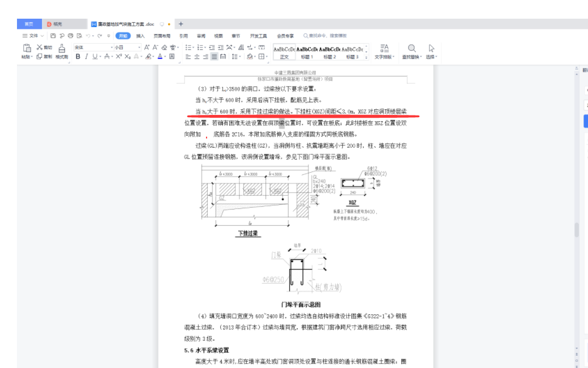This screenshot has height=368, width=588.
Task: Open the font name (宋体) dropdown
Action: click(111, 47)
